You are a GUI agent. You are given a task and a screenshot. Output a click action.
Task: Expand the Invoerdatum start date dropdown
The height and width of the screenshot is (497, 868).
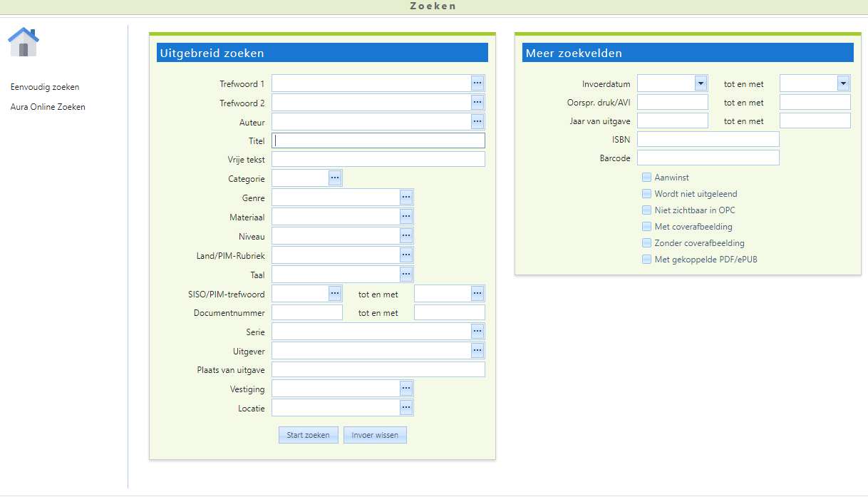(701, 83)
